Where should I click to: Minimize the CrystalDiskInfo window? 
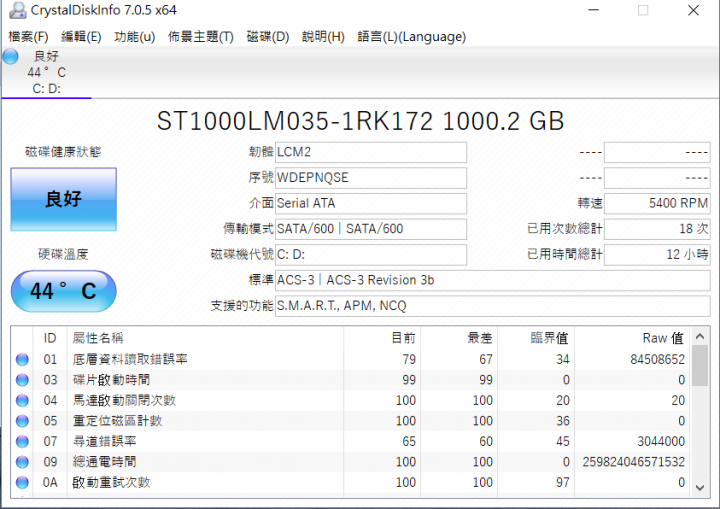pos(594,10)
